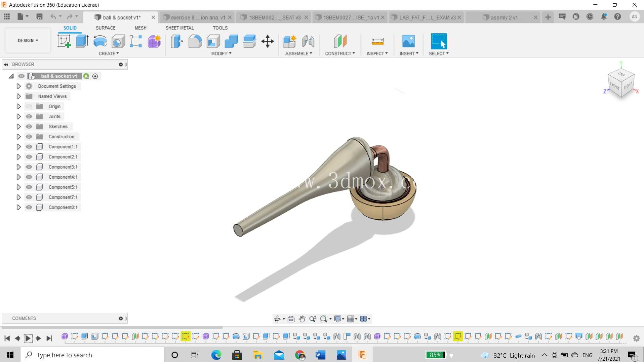
Task: Expand Document Settings node
Action: point(18,86)
